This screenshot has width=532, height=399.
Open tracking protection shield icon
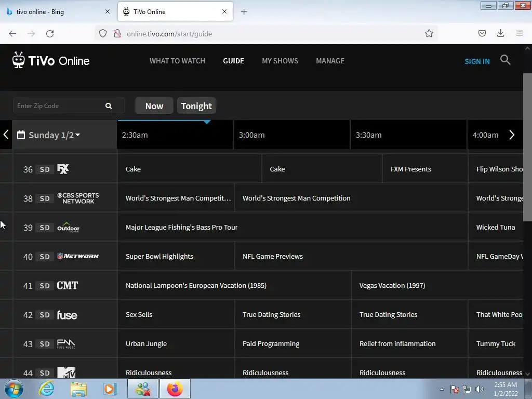(x=103, y=33)
